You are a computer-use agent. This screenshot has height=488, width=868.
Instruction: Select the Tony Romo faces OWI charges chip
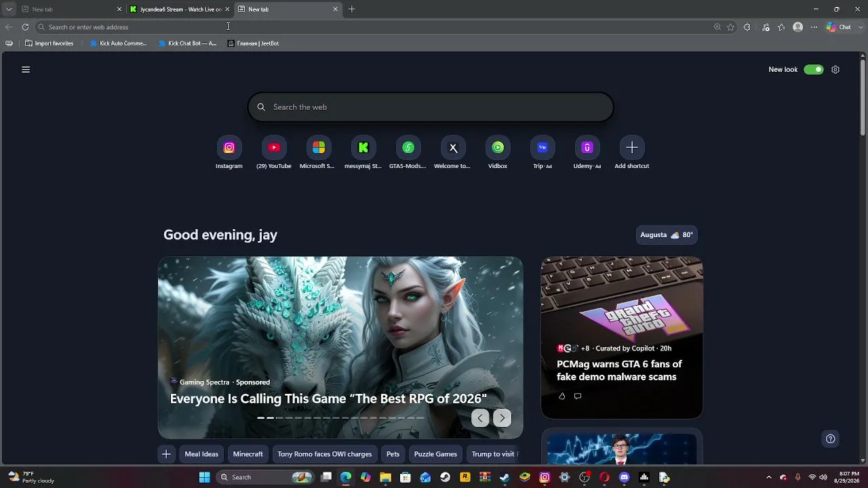point(325,454)
